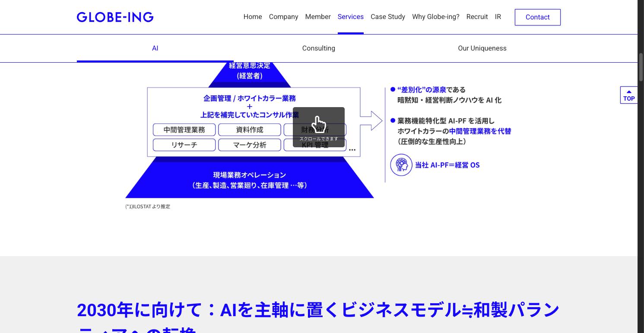Image resolution: width=644 pixels, height=333 pixels.
Task: Switch to the Consulting tab
Action: (x=319, y=48)
